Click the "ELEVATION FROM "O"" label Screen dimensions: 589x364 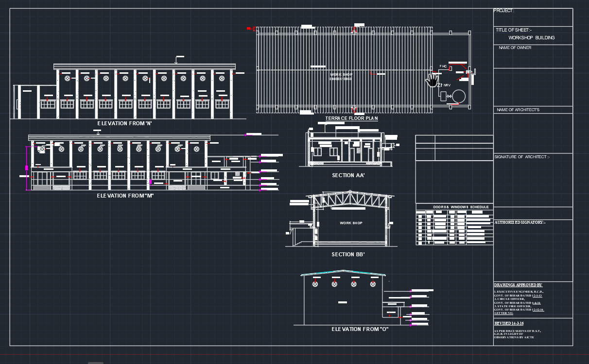click(360, 329)
